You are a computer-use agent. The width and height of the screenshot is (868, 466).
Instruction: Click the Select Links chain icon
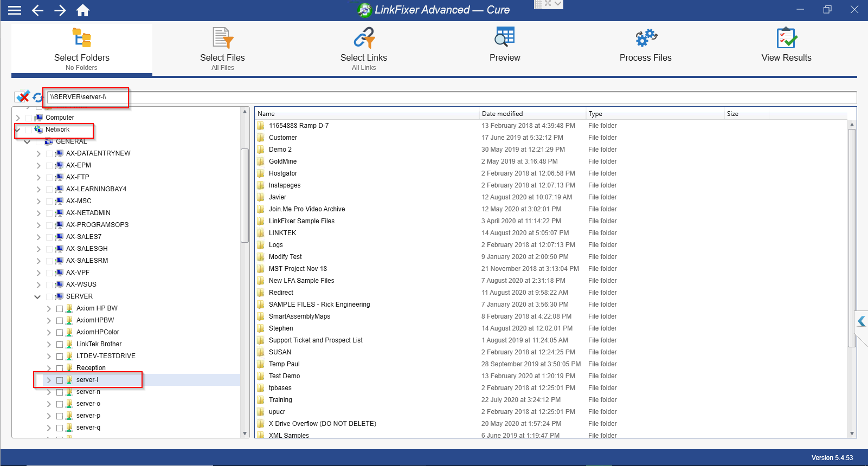[x=364, y=38]
